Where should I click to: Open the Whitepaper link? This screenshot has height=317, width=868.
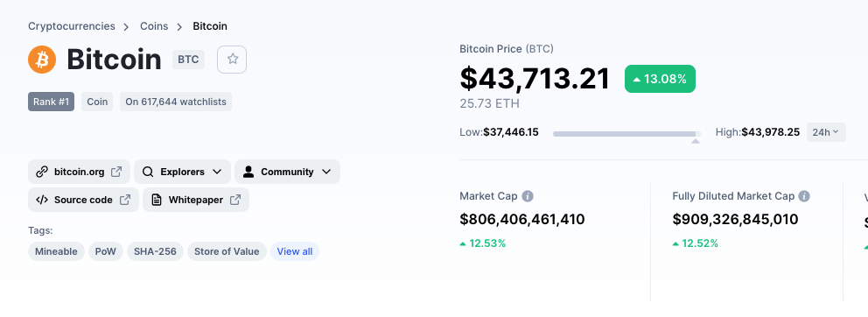tap(196, 200)
